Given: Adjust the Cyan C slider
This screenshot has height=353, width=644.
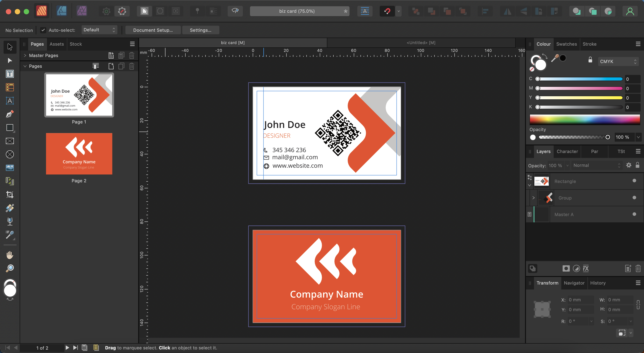Looking at the screenshot, I should (x=580, y=79).
